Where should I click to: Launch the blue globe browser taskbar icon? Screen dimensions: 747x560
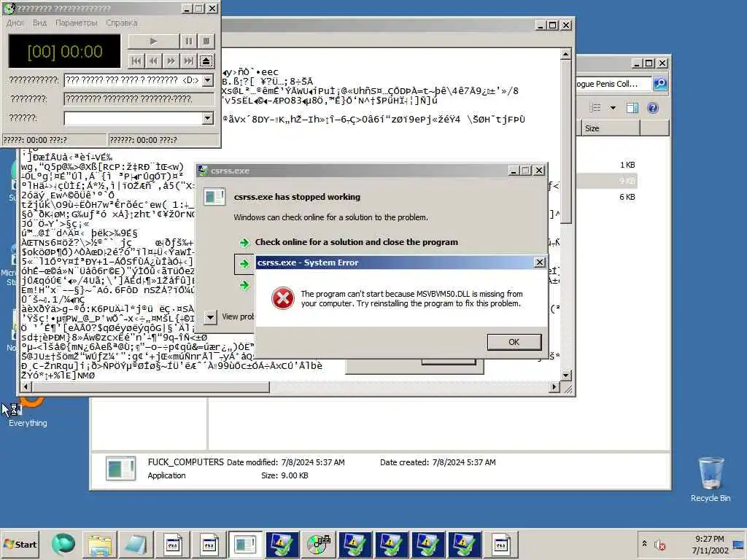coord(63,544)
